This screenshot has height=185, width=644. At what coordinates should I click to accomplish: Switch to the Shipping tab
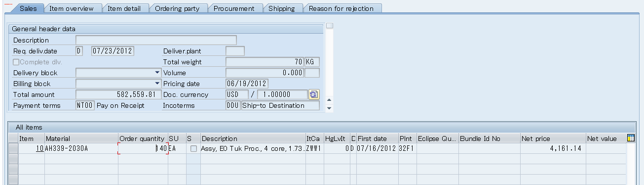[x=282, y=8]
